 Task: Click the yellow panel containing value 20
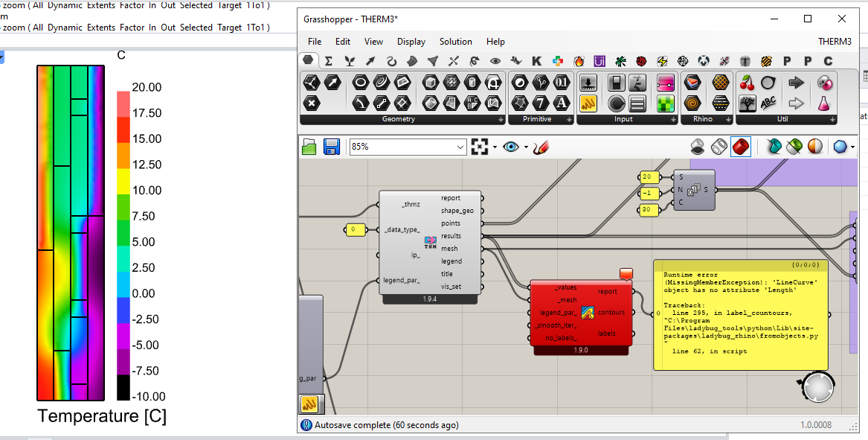pos(648,177)
